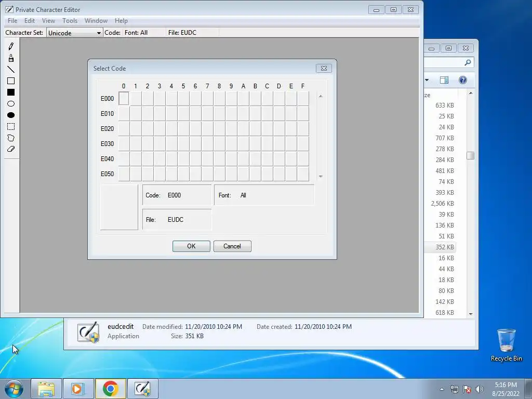Image resolution: width=532 pixels, height=399 pixels.
Task: Open the taskbar clock showing 5:16 PM
Action: click(506, 389)
